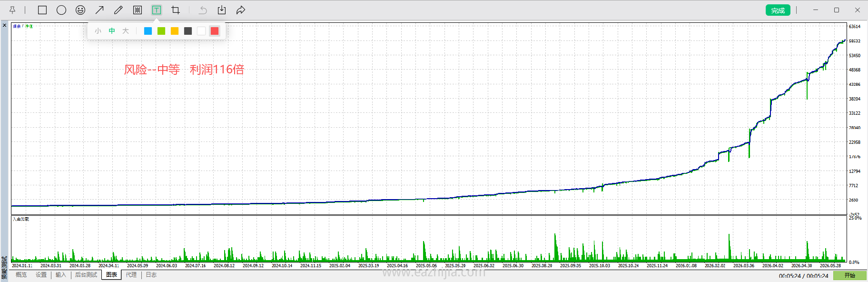Maximize the screenshot editor window
The image size is (868, 282).
pos(837,10)
